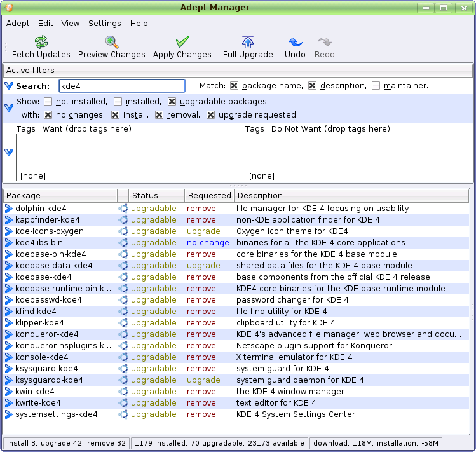
Task: Click the Undo toolbar icon
Action: [x=295, y=42]
